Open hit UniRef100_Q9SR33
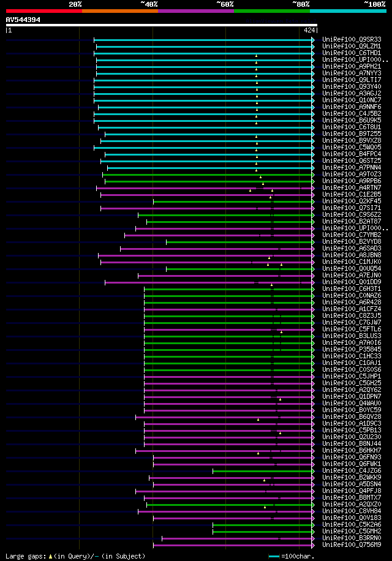The width and height of the screenshot is (392, 561). click(352, 40)
